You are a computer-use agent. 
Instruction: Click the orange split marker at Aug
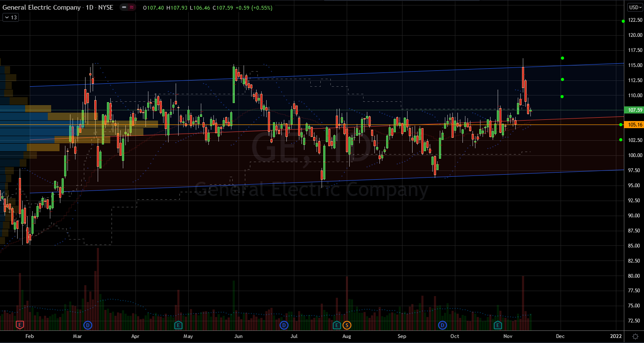point(347,325)
